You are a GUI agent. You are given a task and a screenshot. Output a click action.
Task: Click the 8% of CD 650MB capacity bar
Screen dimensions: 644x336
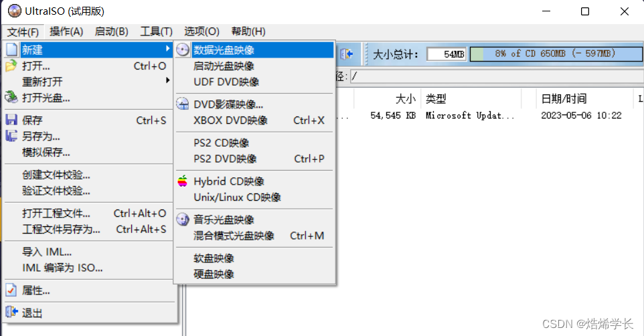[x=556, y=54]
